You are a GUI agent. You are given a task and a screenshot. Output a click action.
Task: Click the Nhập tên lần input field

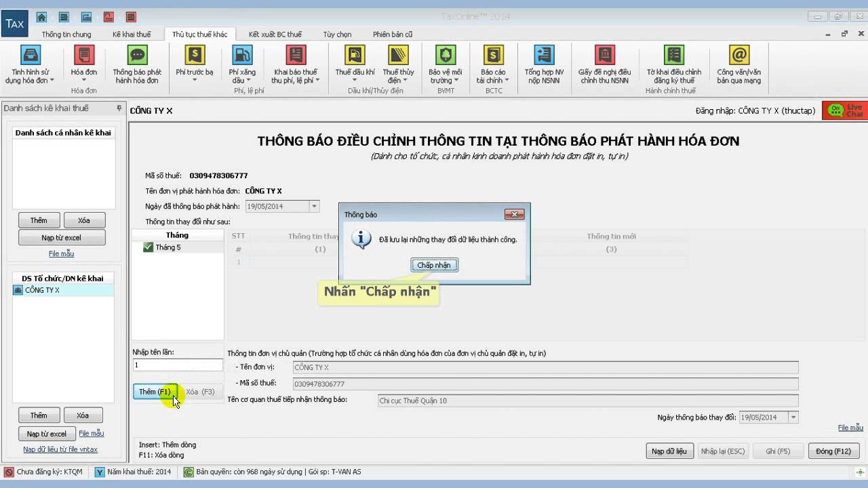coord(178,365)
